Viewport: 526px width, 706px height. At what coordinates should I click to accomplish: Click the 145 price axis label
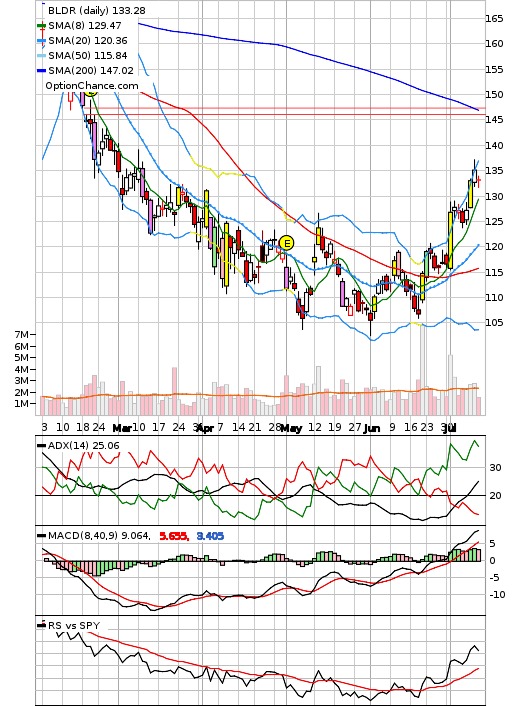(x=494, y=120)
